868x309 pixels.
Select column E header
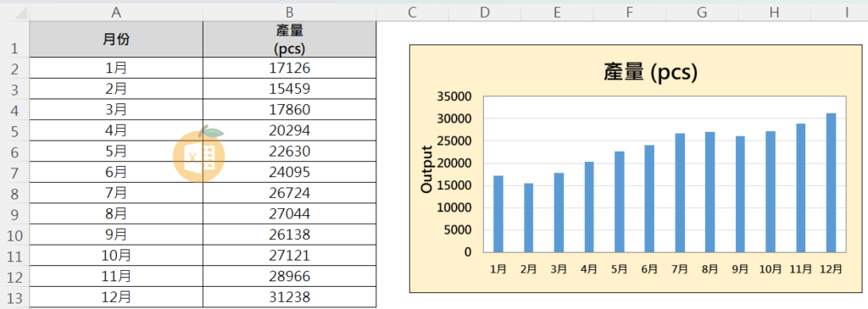[557, 12]
